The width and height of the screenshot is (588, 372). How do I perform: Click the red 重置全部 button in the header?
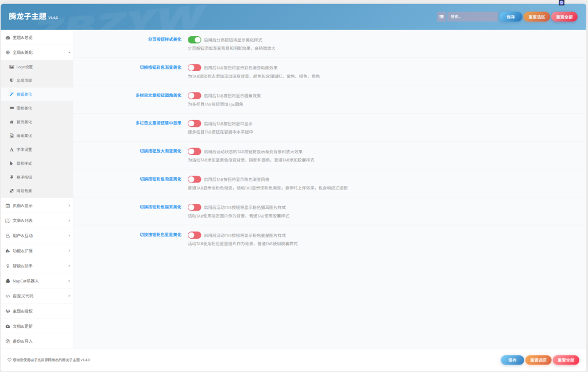point(564,17)
